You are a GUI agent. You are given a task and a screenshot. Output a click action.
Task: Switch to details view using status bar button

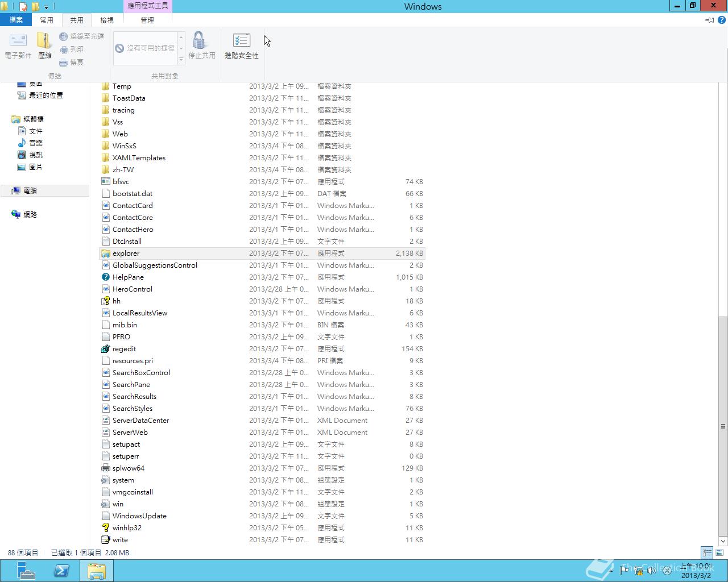pos(707,552)
